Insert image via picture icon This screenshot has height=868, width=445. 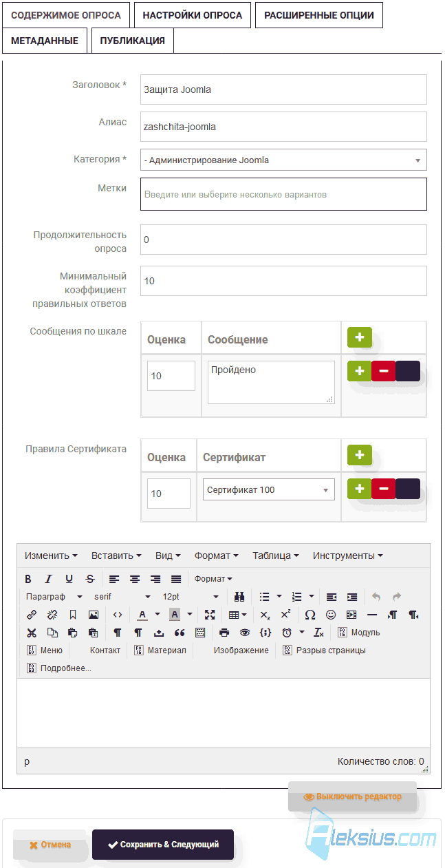[x=94, y=615]
